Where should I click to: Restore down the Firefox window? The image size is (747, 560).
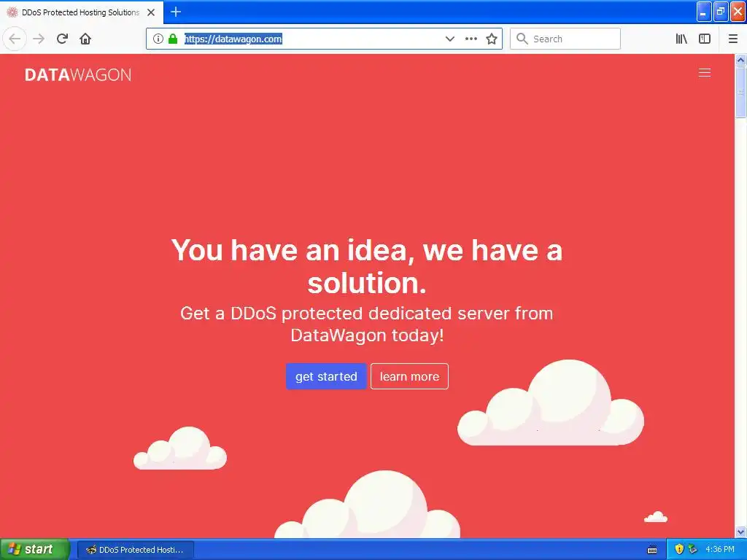pos(721,12)
